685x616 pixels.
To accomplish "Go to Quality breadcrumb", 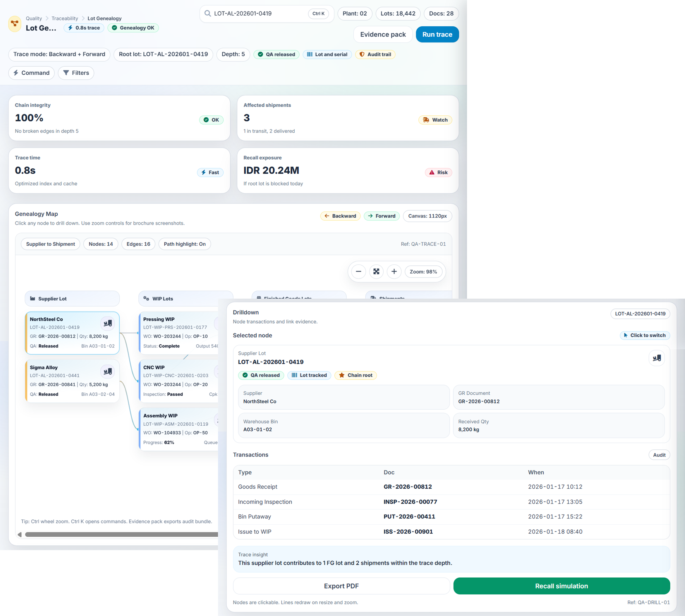I will 34,18.
